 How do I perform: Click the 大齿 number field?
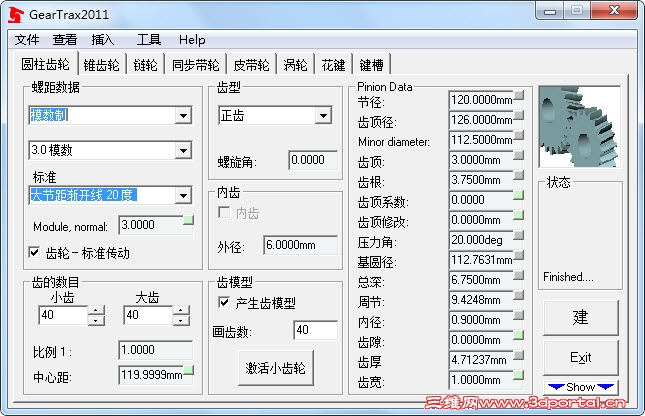(148, 315)
